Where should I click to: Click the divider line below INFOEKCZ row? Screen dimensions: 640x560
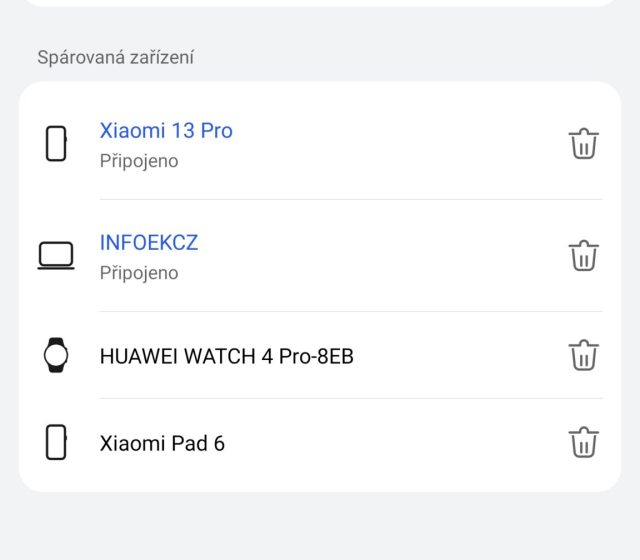[x=350, y=311]
